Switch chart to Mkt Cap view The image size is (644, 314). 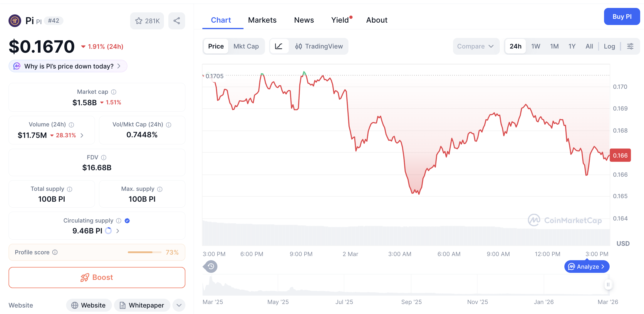click(246, 46)
